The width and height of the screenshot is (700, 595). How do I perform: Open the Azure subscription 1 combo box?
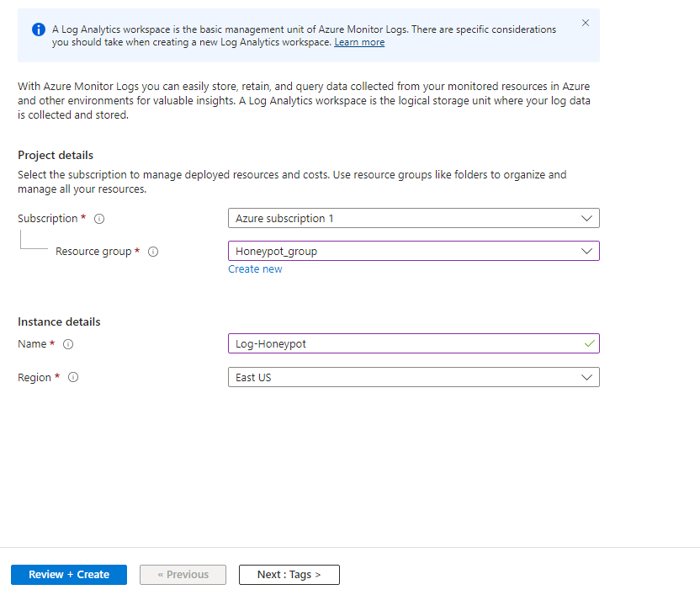click(x=413, y=219)
